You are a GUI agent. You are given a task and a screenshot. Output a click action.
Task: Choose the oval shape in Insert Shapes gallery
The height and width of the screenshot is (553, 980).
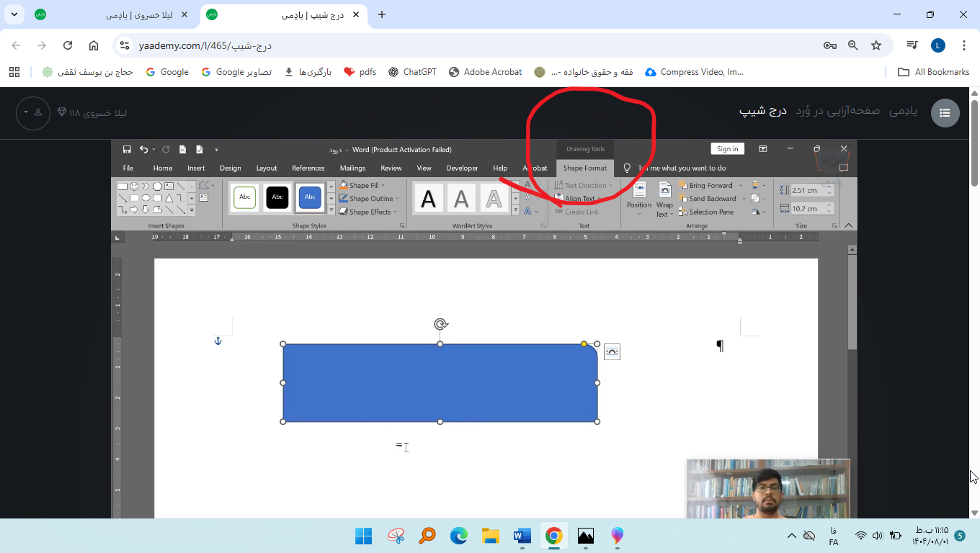click(146, 198)
